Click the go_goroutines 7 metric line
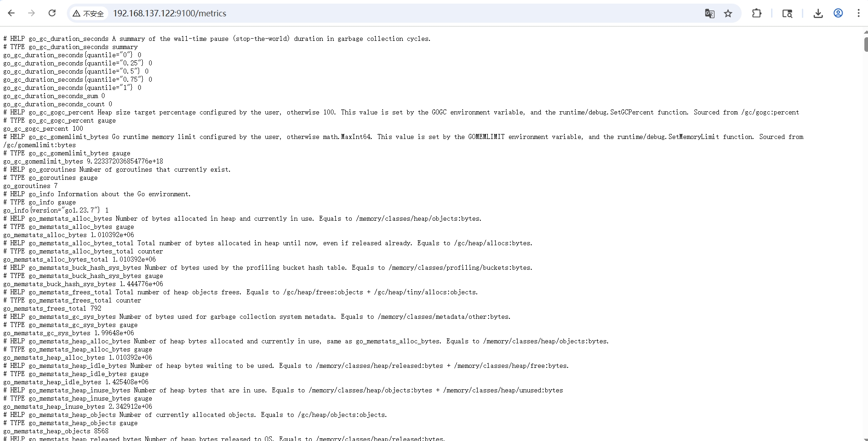Screen dimensions: 868x441 pyautogui.click(x=30, y=186)
